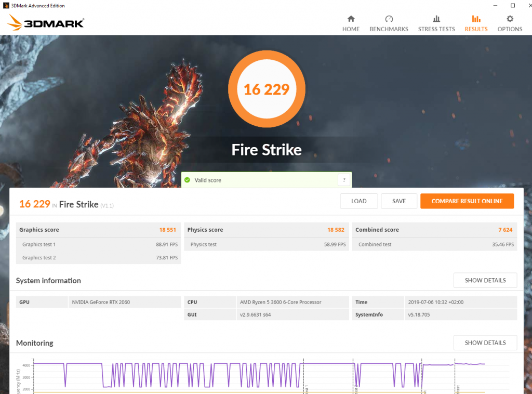
Task: Open Options via the gear icon
Action: pyautogui.click(x=510, y=19)
